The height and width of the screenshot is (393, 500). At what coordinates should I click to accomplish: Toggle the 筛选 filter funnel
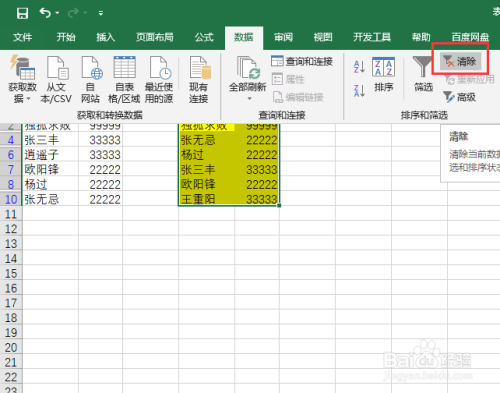[x=423, y=74]
